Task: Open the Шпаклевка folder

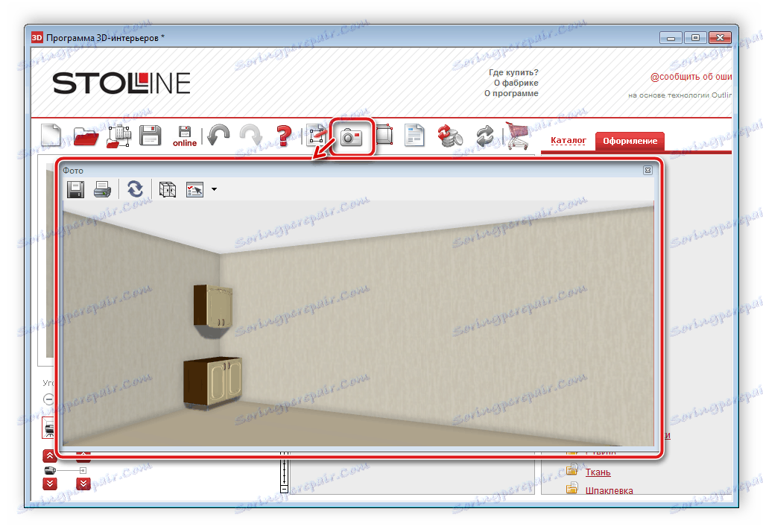Action: pyautogui.click(x=610, y=490)
